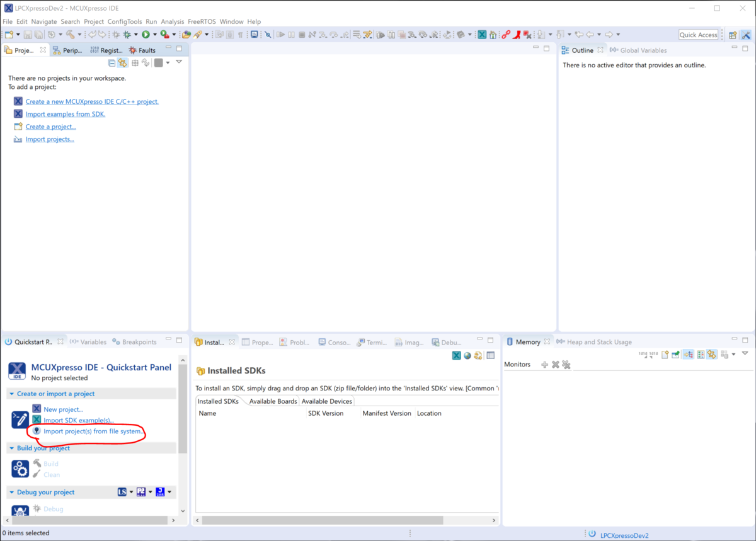Switch to the Breakpoints tab
This screenshot has height=541, width=756.
pos(135,342)
